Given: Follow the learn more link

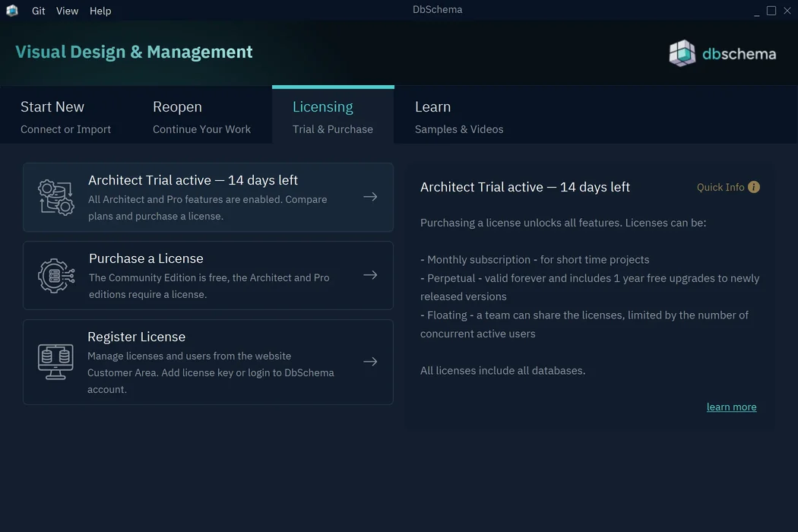Looking at the screenshot, I should point(731,407).
